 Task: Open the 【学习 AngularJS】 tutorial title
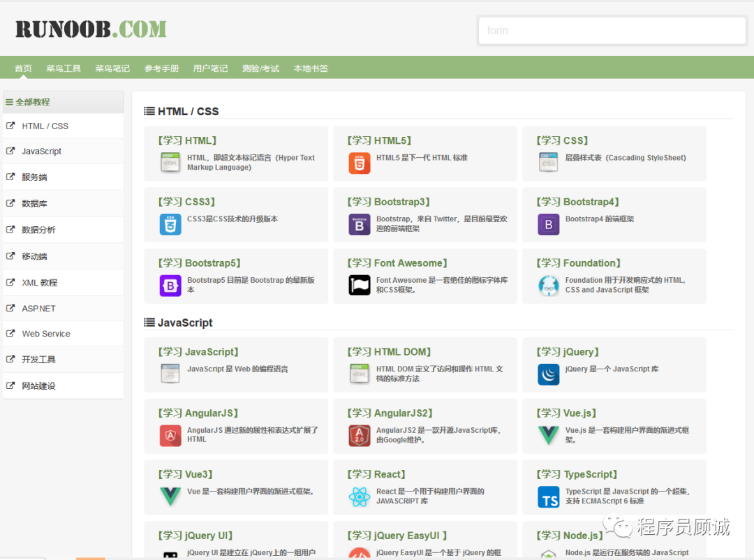click(x=198, y=413)
